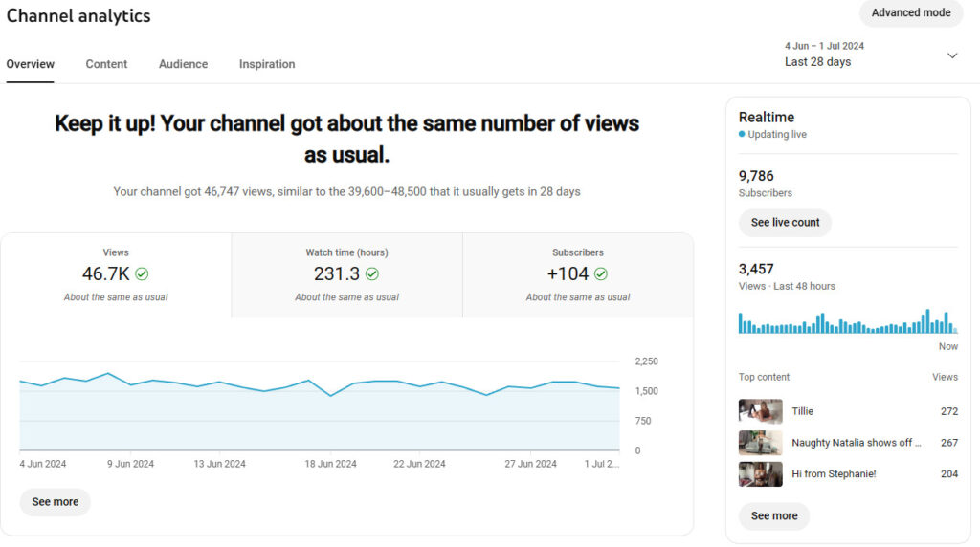Click green checkmark icon beside Views 46.7K
Viewport: 980px width, 547px height.
(x=142, y=274)
